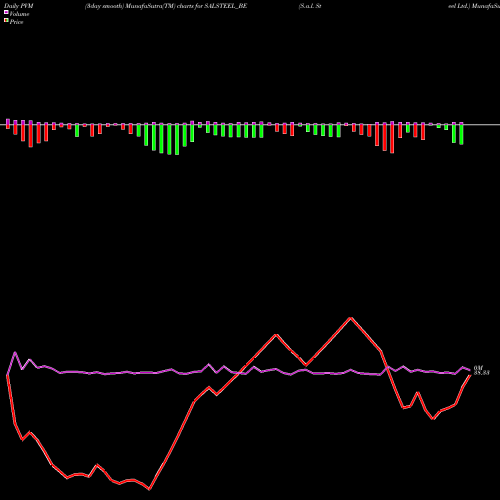Click the Daily PVM title text
500x500 pixels.
coord(19,6)
